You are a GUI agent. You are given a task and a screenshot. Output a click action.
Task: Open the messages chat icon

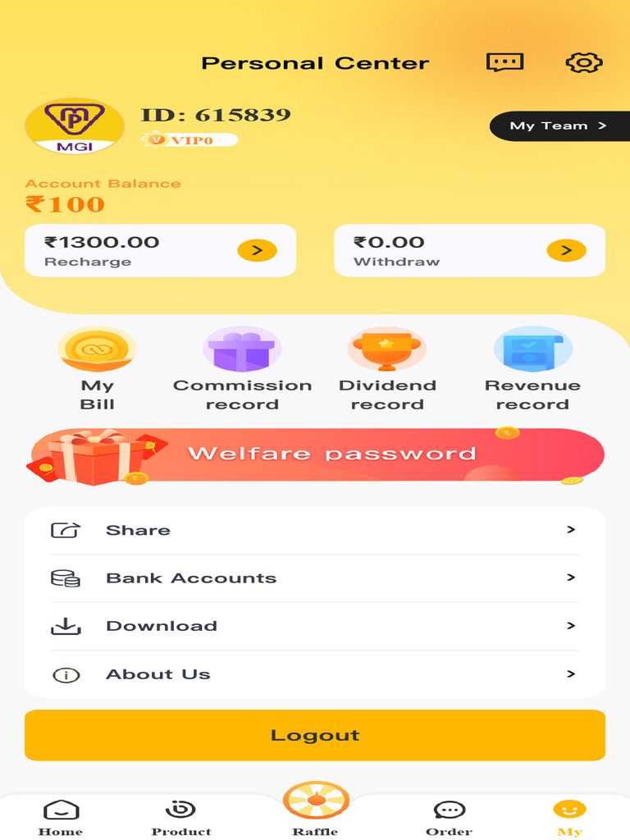pos(504,62)
